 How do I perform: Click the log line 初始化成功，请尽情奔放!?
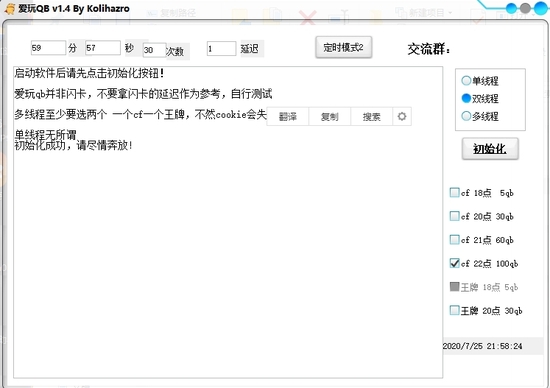pos(73,145)
